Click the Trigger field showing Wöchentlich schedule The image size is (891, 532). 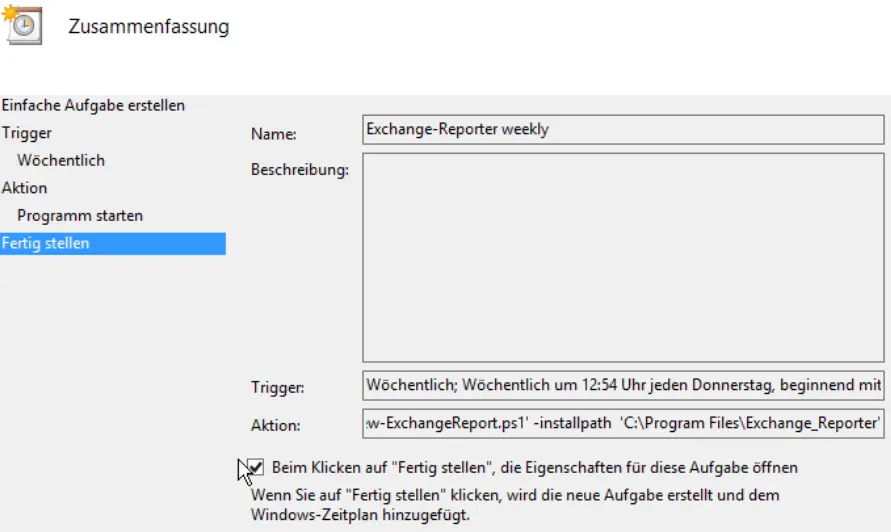coord(622,385)
